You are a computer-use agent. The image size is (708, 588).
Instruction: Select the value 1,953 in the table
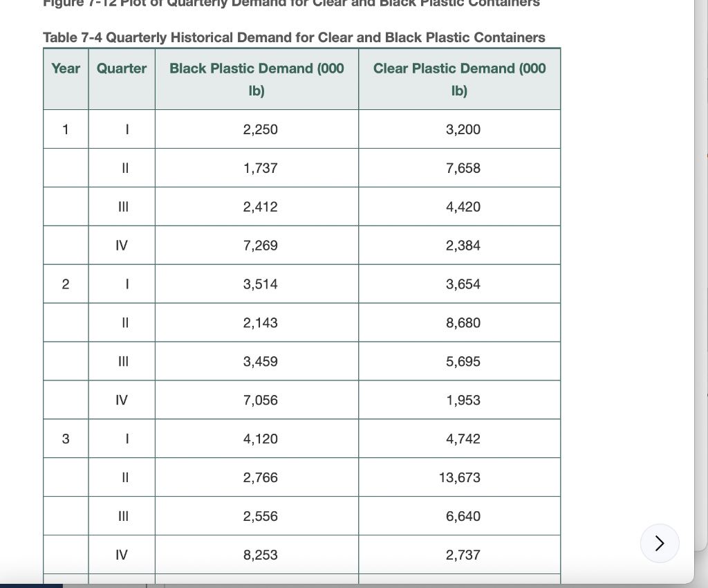[x=459, y=399]
